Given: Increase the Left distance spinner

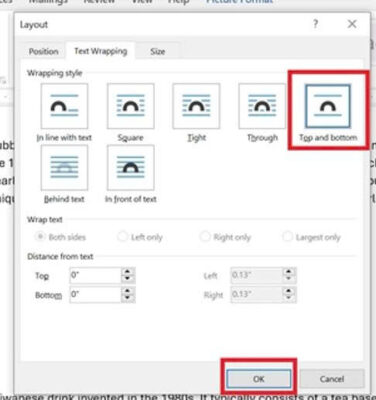Looking at the screenshot, I should coord(289,272).
